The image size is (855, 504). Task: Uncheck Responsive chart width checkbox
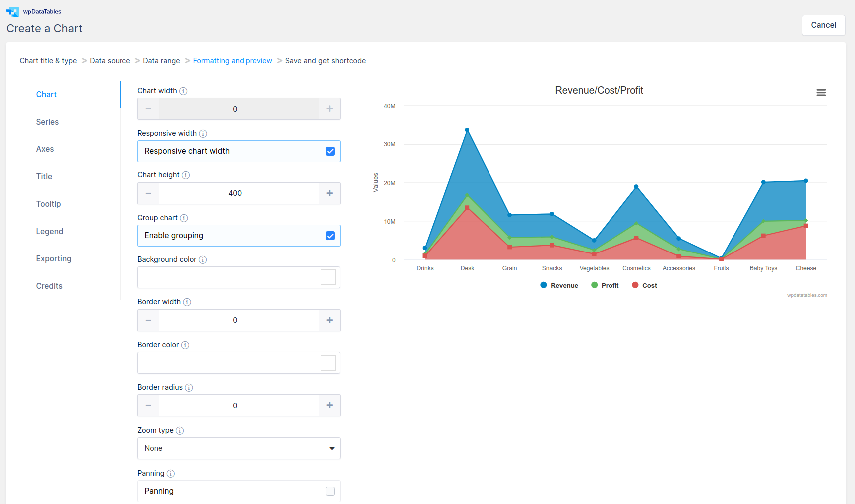330,151
